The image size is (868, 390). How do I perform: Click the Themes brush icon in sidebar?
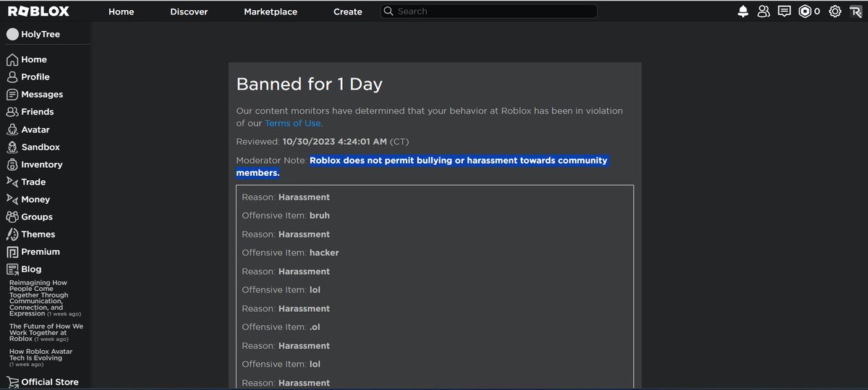coord(12,234)
